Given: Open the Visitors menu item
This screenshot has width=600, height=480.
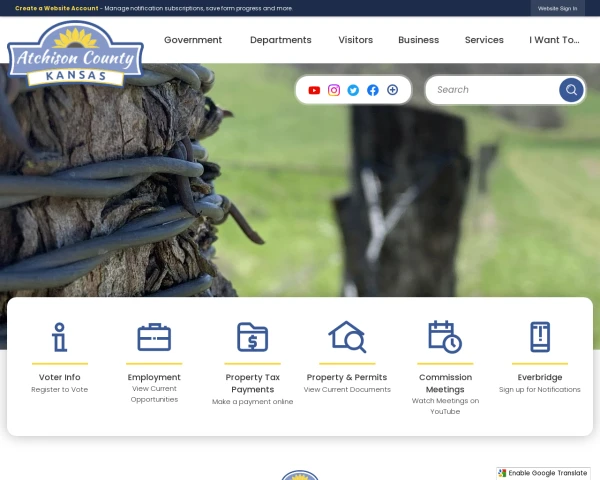Looking at the screenshot, I should click(x=355, y=40).
